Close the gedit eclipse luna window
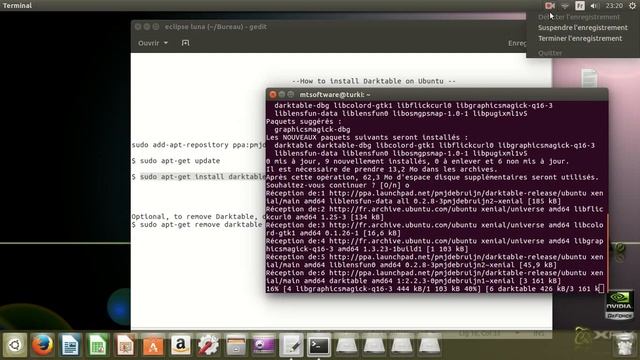Screen dimensions: 640x360 point(138,27)
